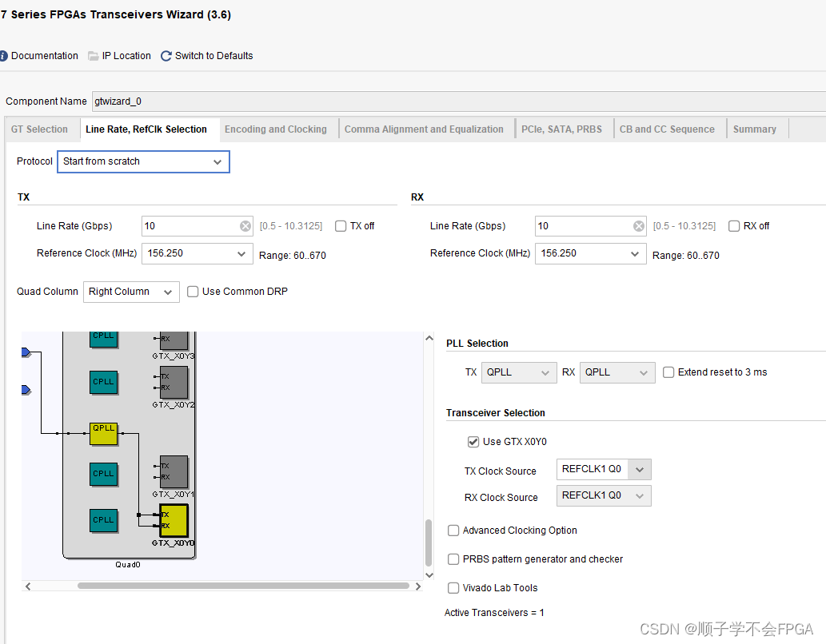
Task: Click the IP Location folder icon
Action: (x=94, y=56)
